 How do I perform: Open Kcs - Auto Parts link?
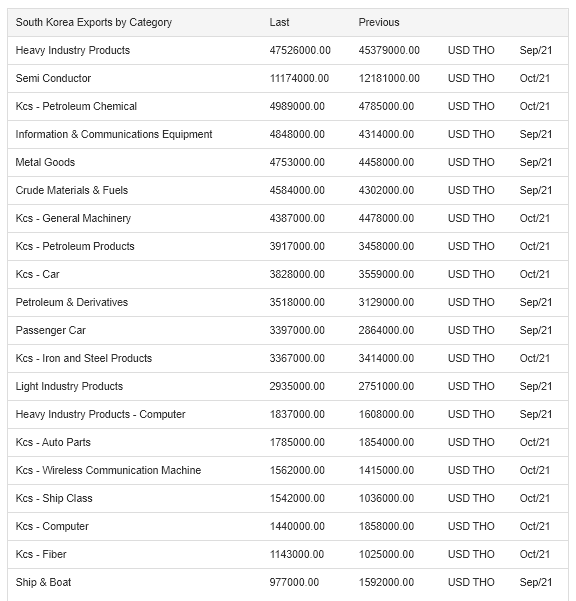pyautogui.click(x=53, y=442)
